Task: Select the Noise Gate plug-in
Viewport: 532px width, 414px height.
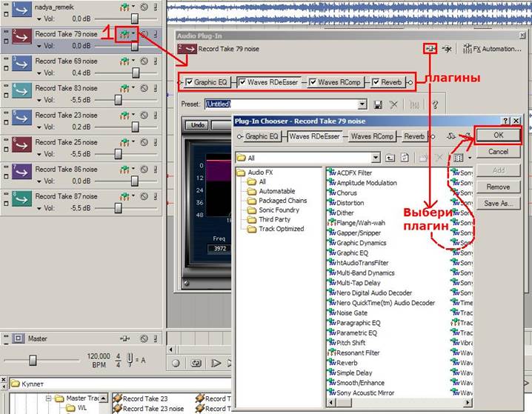Action: pos(348,313)
